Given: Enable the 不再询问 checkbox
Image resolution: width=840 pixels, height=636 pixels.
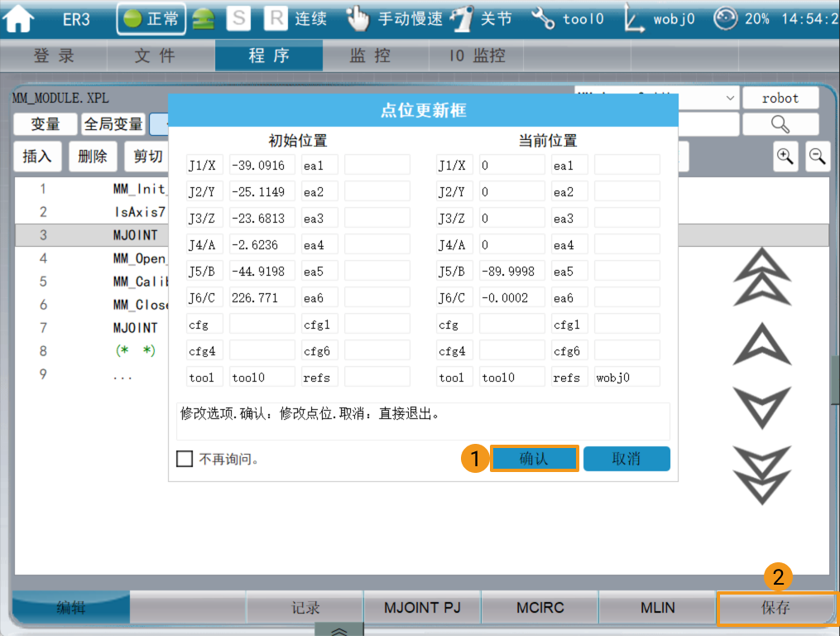Looking at the screenshot, I should (185, 458).
